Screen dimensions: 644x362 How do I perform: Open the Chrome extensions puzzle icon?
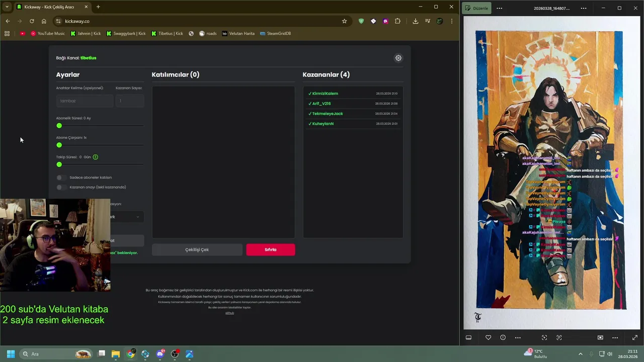coord(397,21)
